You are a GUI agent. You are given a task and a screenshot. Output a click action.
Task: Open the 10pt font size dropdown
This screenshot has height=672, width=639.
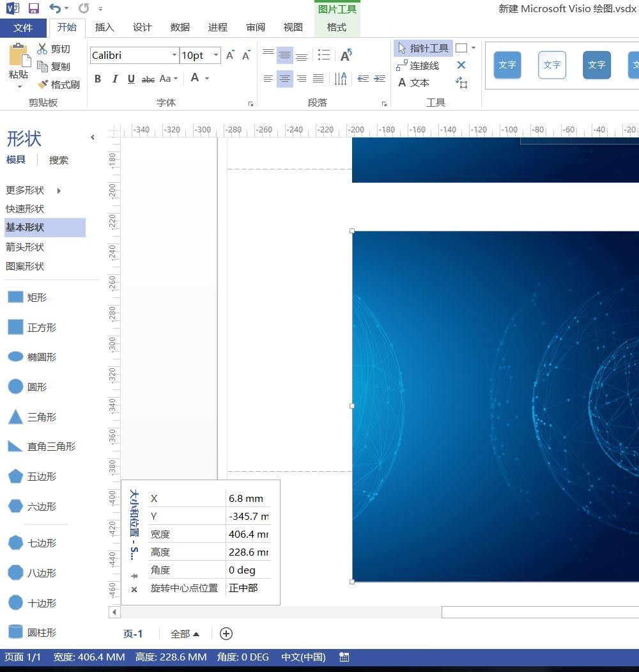click(215, 55)
